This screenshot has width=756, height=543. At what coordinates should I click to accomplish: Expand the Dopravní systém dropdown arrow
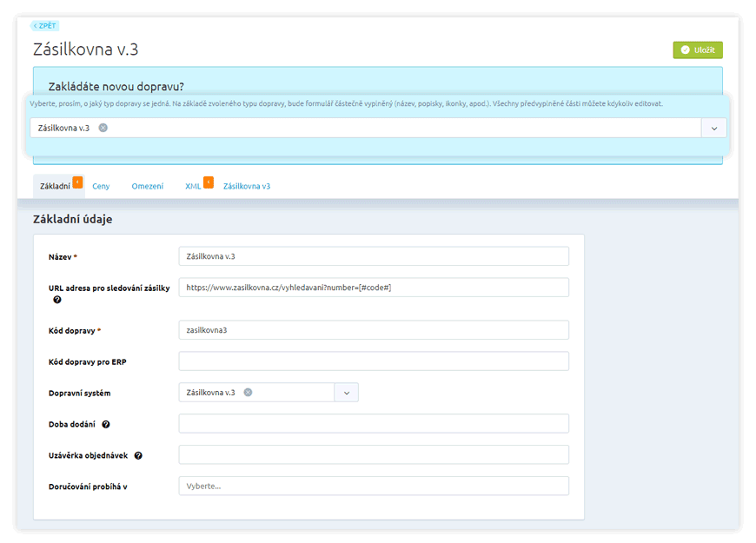(x=346, y=393)
